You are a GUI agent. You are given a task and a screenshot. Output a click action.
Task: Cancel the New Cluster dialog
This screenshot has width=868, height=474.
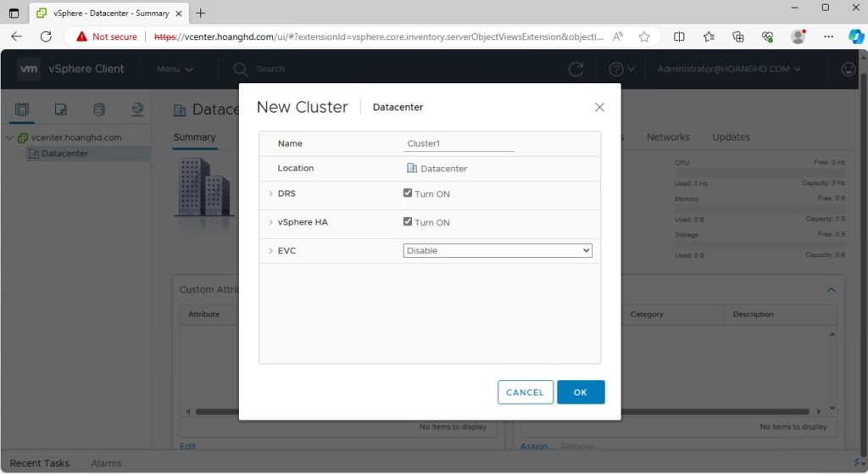(525, 392)
